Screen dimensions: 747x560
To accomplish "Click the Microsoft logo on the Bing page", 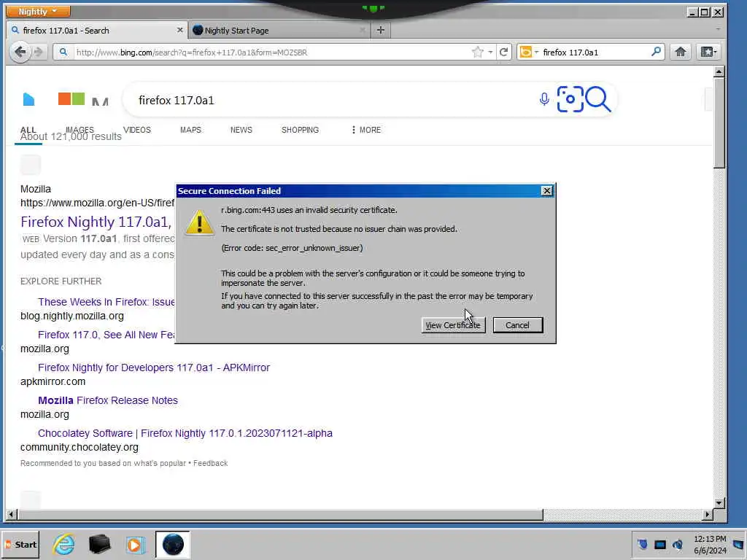I will pos(71,98).
